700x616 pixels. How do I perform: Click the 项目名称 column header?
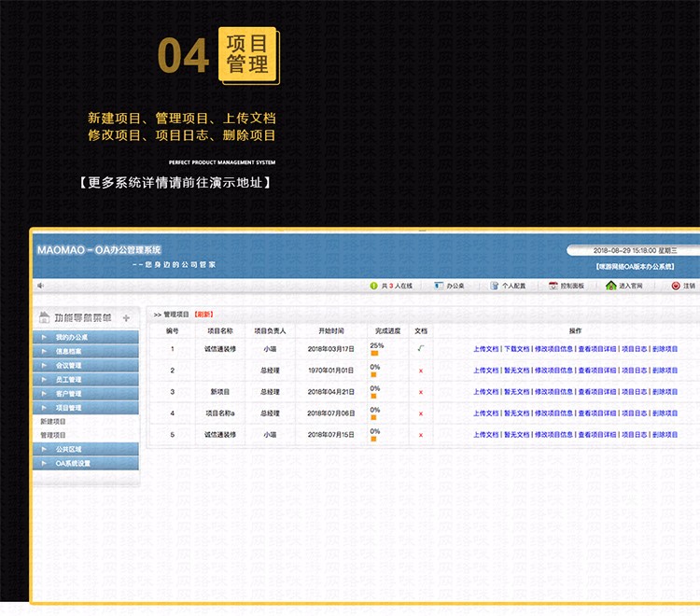tap(220, 330)
